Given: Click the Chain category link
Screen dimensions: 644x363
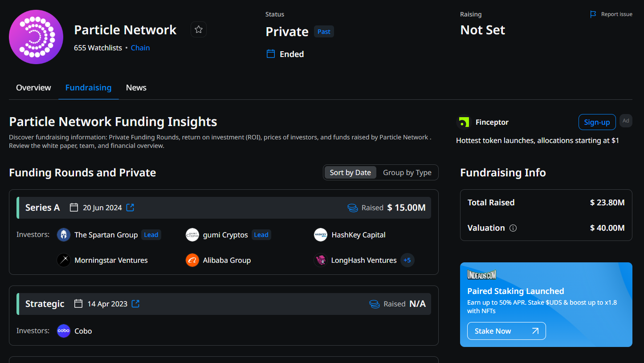Looking at the screenshot, I should (140, 48).
